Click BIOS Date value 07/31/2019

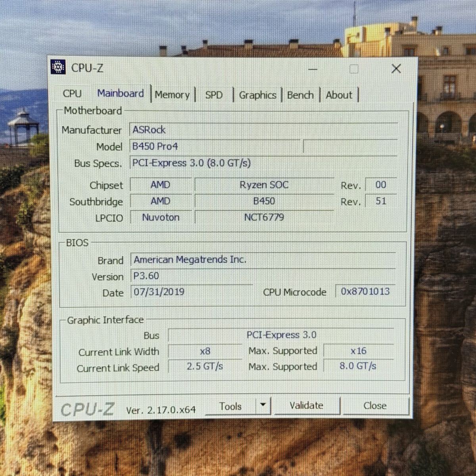click(192, 292)
